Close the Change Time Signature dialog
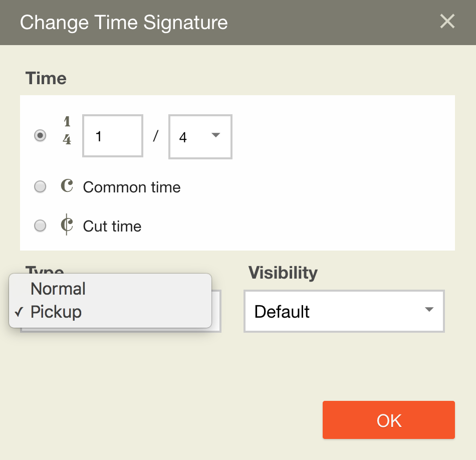Screen dimensions: 476x460 pos(447,22)
